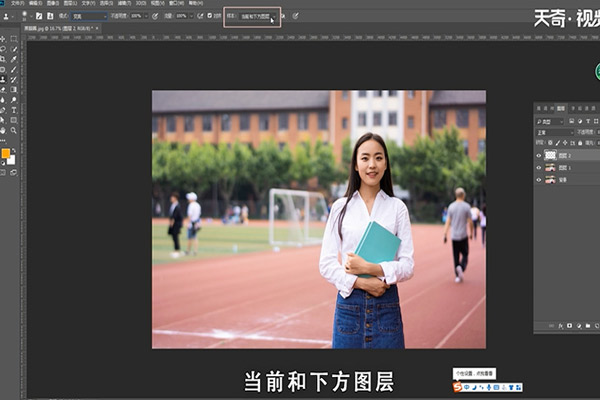The width and height of the screenshot is (600, 400).
Task: Add a layer mask
Action: pos(569,326)
